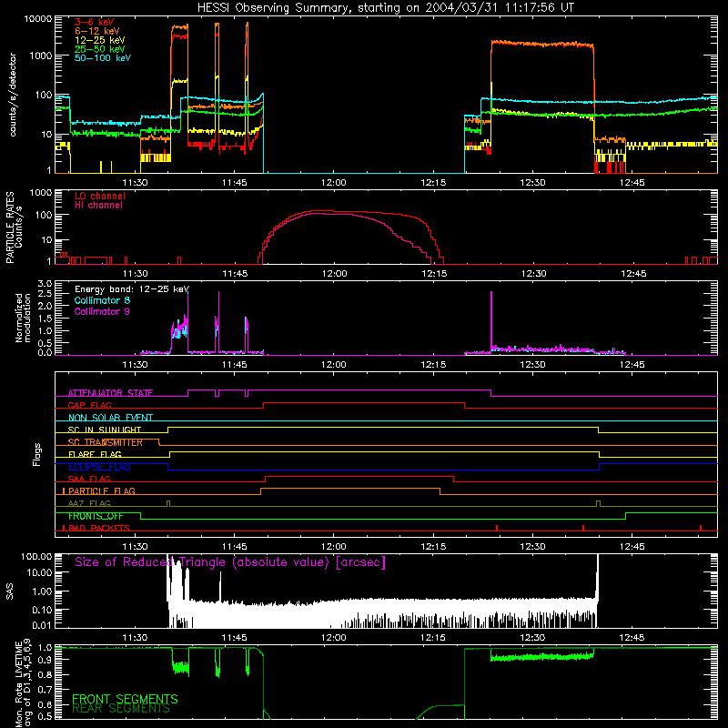
Task: Select the 25-50 keV legend entry
Action: click(x=100, y=49)
